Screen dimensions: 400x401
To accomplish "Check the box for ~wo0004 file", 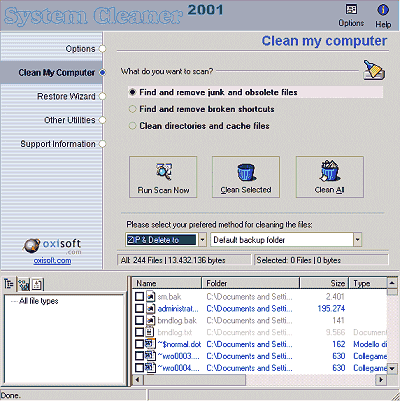I will tap(139, 368).
